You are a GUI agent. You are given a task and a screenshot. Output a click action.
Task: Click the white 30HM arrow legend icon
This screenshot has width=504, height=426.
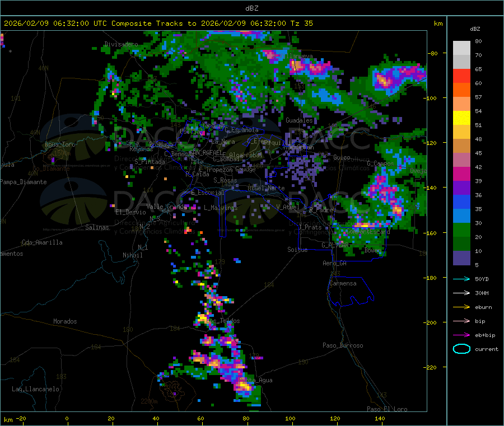pos(461,293)
